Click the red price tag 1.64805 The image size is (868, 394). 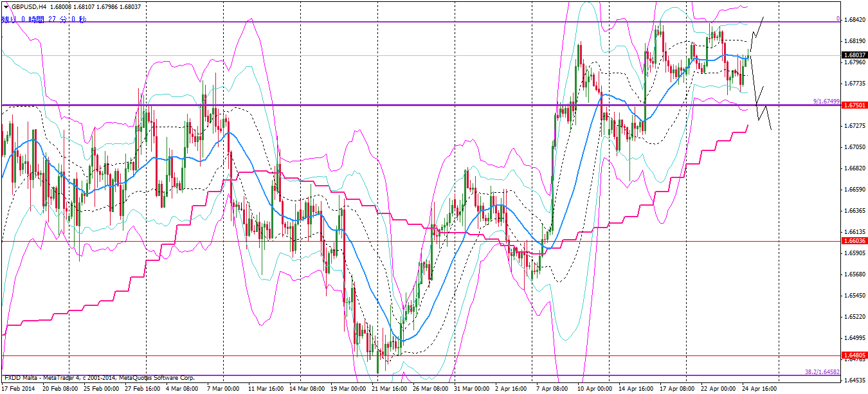pos(854,355)
